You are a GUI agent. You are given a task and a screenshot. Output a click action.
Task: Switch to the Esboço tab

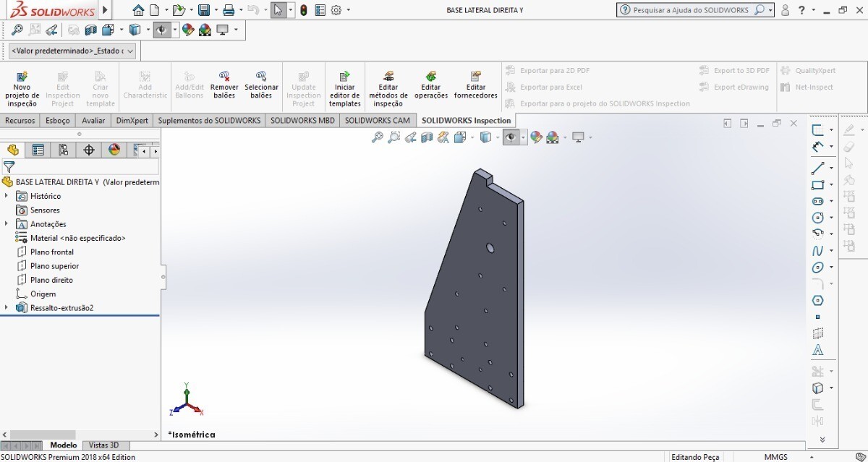tap(57, 121)
